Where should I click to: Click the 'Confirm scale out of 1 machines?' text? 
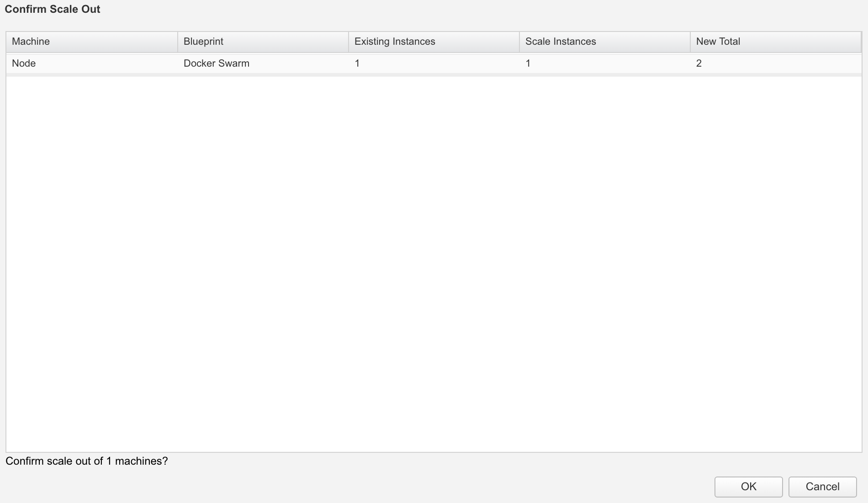click(87, 461)
